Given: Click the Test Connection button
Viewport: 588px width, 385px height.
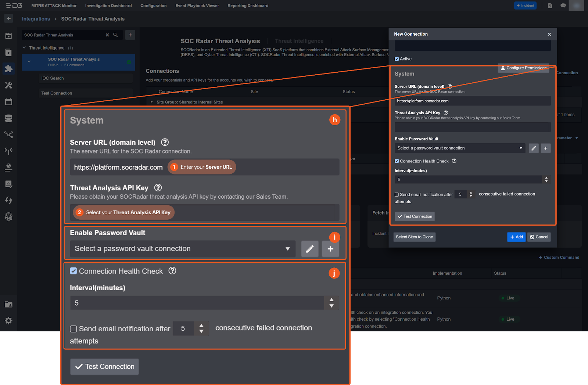Looking at the screenshot, I should (104, 366).
